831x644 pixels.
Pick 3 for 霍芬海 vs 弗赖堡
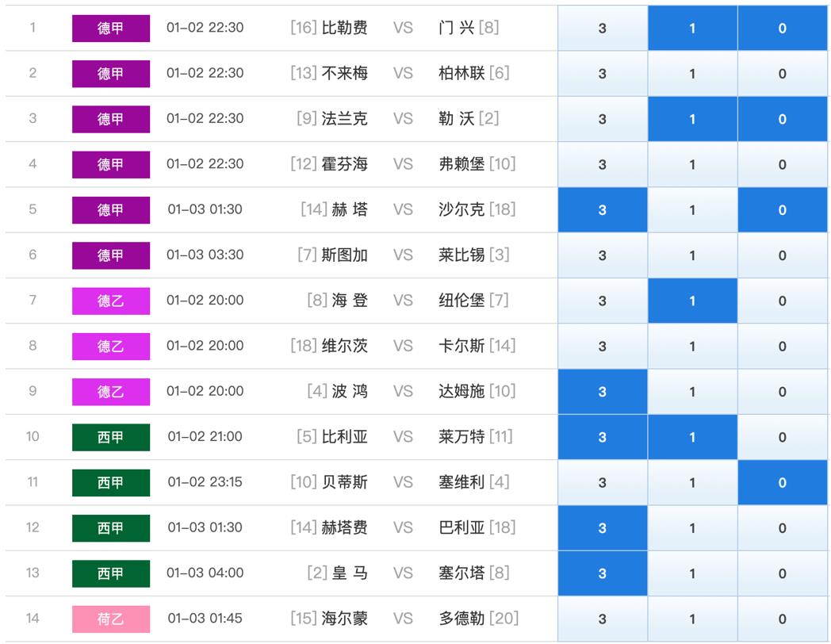tap(602, 164)
